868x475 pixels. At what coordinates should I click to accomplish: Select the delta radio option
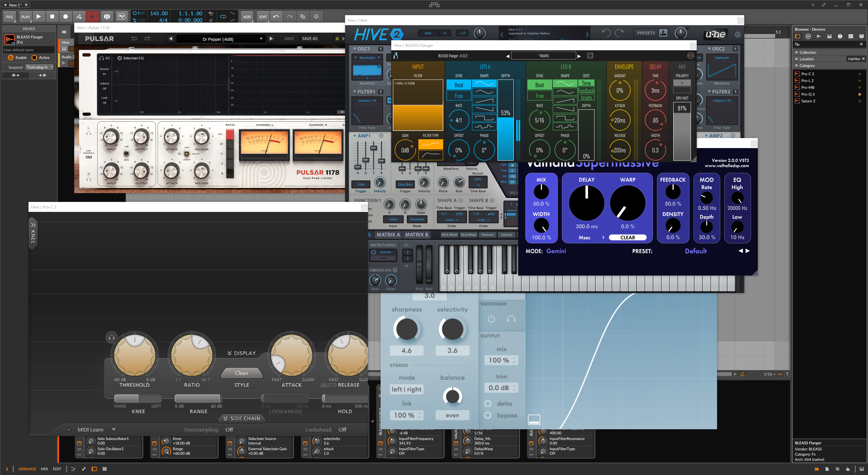(x=488, y=403)
